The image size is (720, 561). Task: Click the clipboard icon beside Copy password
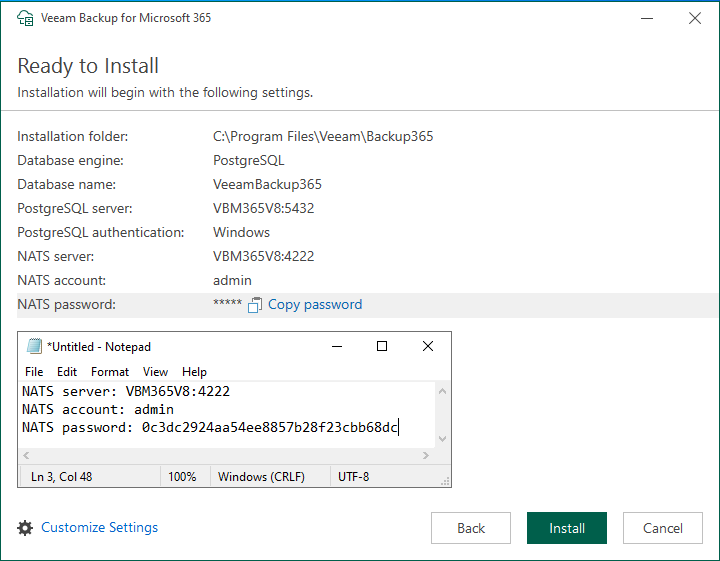(x=255, y=305)
